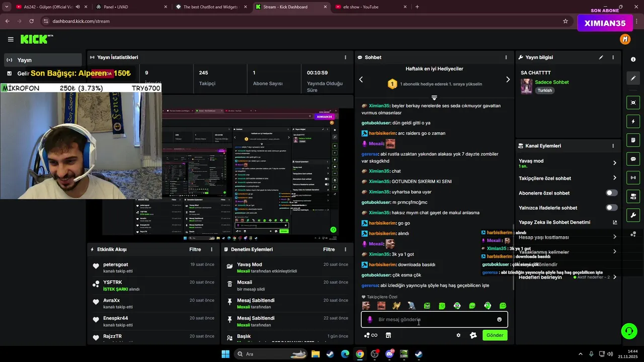Open the user avatar menu in header

pyautogui.click(x=625, y=39)
